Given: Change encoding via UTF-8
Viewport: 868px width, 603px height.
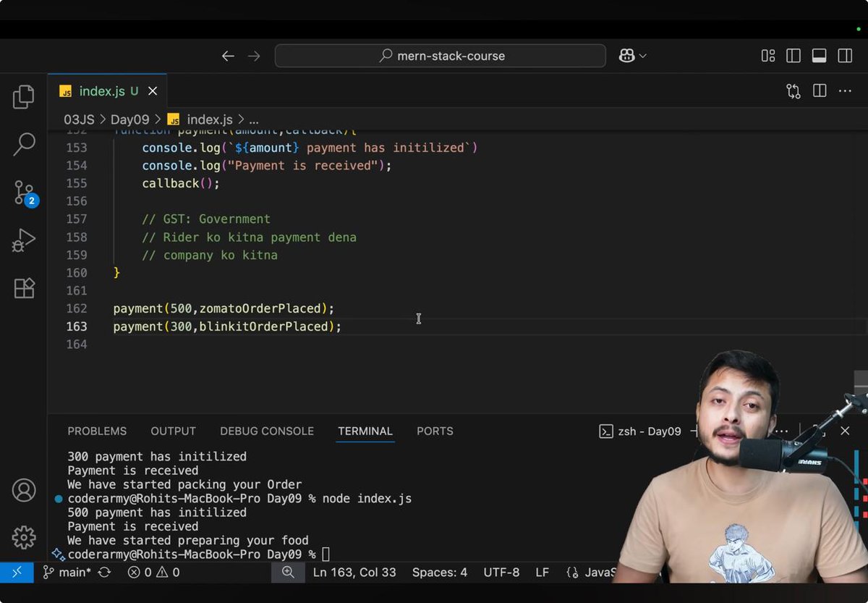Looking at the screenshot, I should (501, 573).
